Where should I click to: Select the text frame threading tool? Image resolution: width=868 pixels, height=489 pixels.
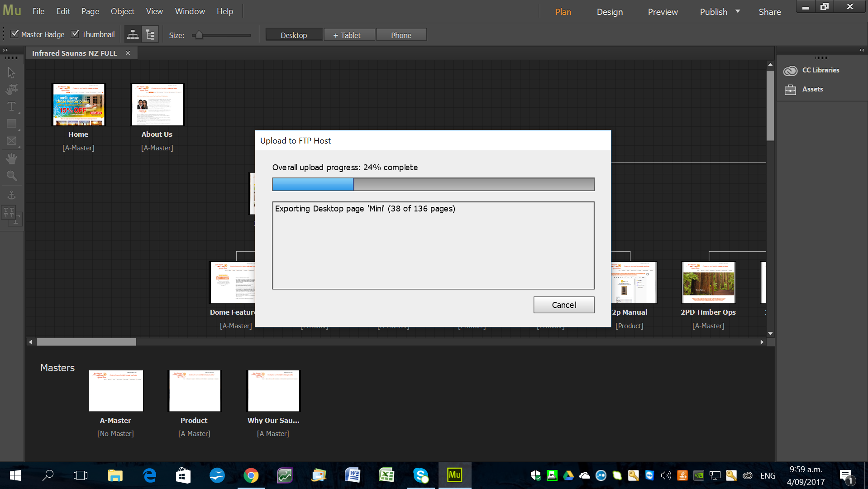(11, 215)
